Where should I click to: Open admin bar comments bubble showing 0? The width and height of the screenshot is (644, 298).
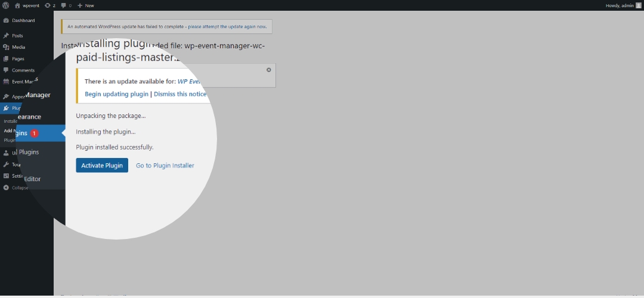click(66, 5)
